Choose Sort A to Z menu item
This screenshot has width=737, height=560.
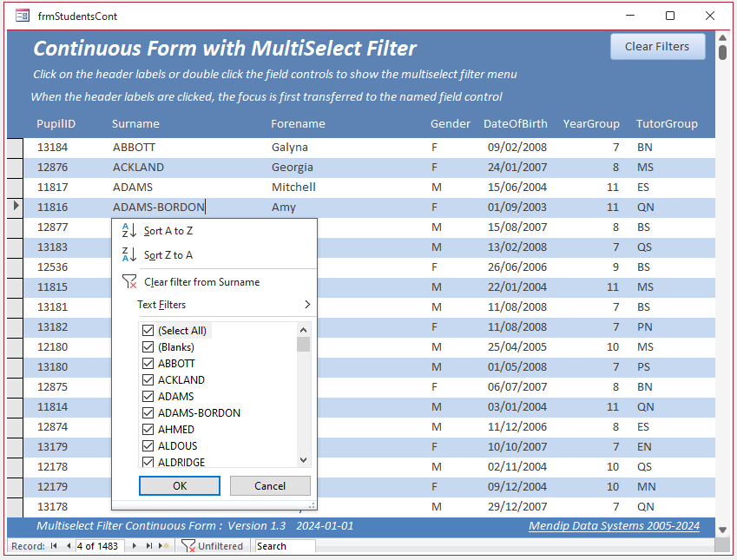coord(214,231)
